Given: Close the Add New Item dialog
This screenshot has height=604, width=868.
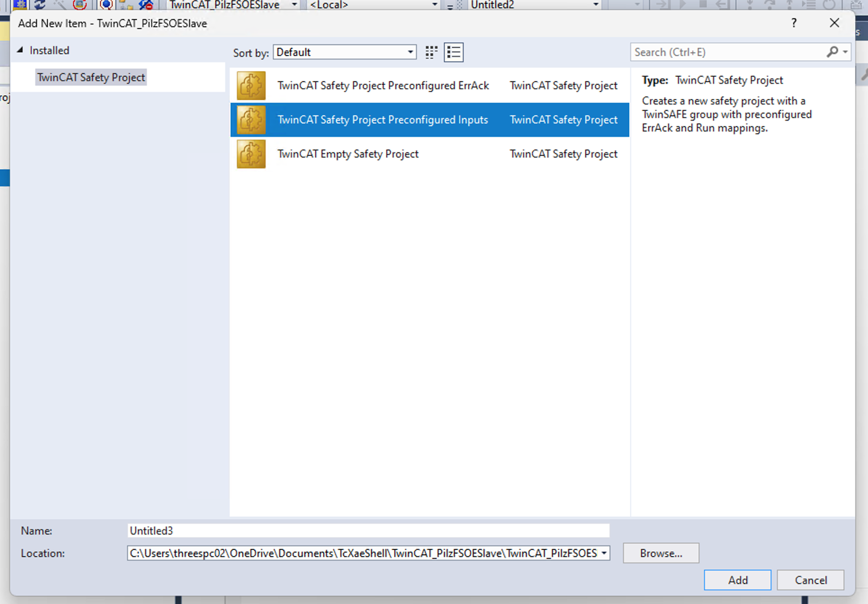Looking at the screenshot, I should tap(834, 23).
